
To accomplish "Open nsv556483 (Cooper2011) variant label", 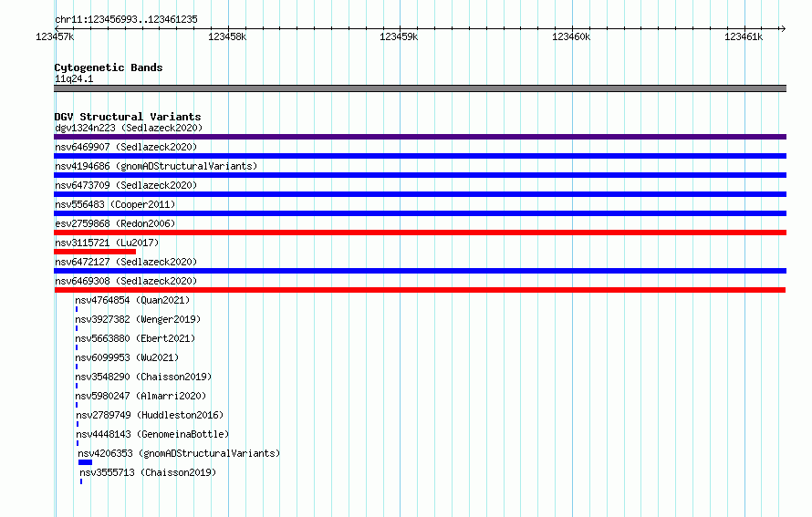I will pos(115,204).
